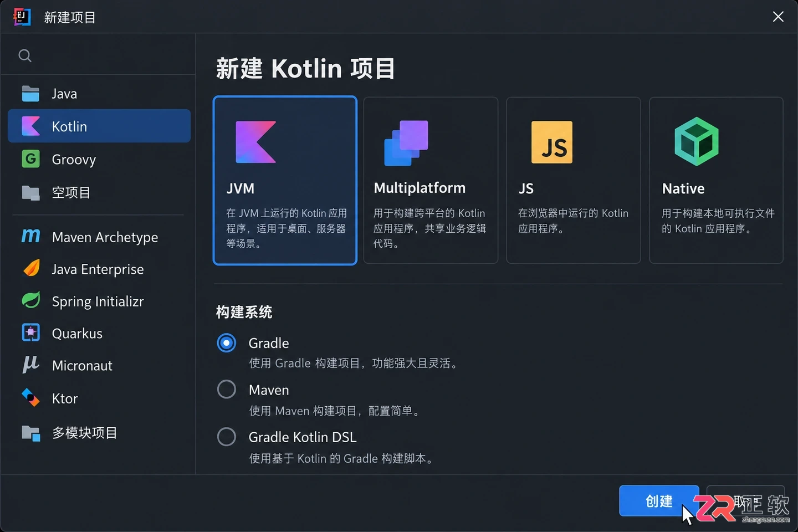
Task: Open the Groovy generator entry
Action: [99, 159]
